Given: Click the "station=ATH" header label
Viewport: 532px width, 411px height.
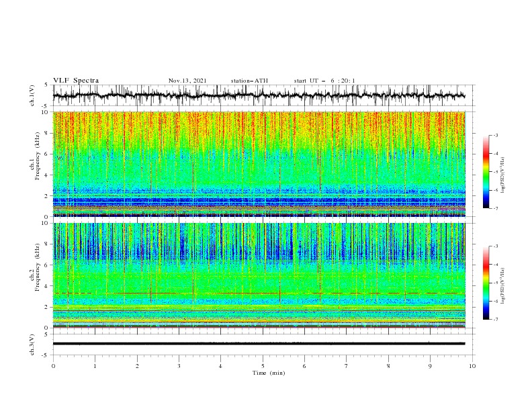Looking at the screenshot, I should click(x=249, y=81).
